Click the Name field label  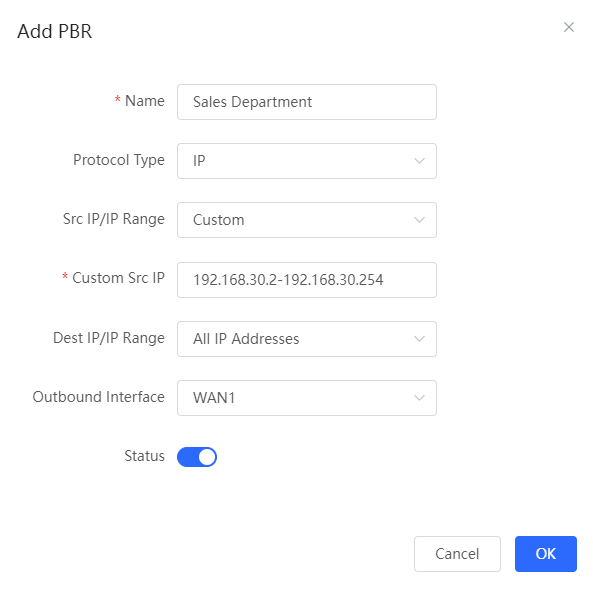click(x=145, y=101)
